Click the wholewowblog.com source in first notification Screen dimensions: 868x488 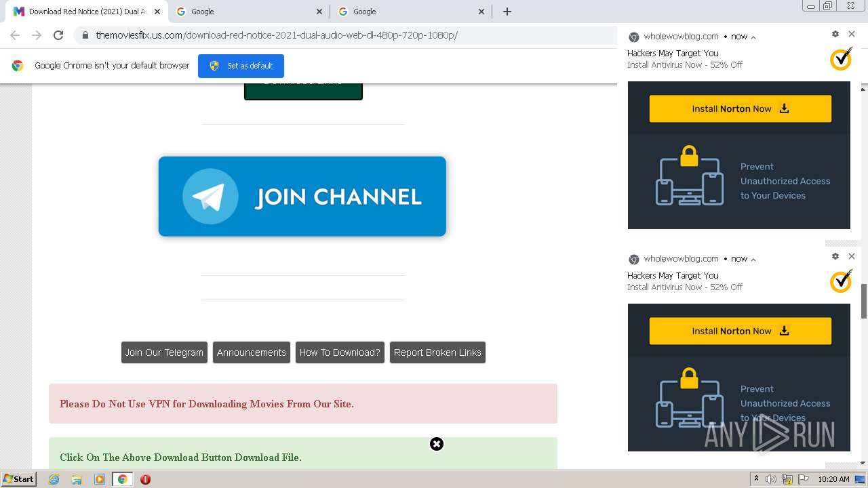click(x=681, y=37)
